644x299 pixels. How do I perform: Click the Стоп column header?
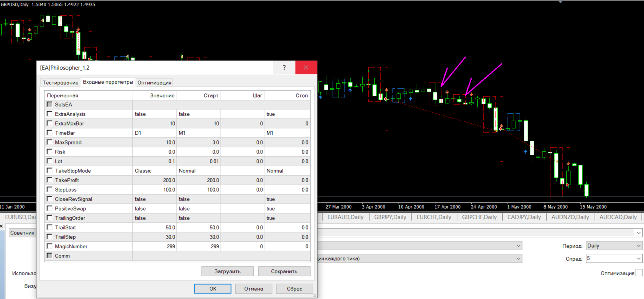[x=288, y=95]
